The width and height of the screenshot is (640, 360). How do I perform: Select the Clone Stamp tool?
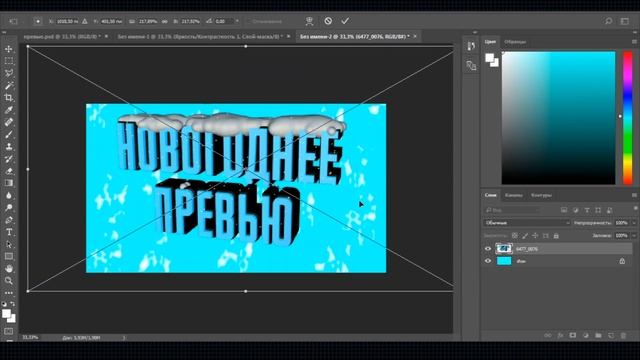9,147
